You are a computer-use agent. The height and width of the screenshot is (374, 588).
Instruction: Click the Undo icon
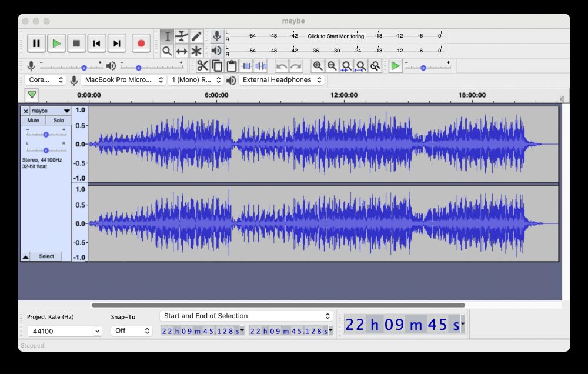pos(283,66)
